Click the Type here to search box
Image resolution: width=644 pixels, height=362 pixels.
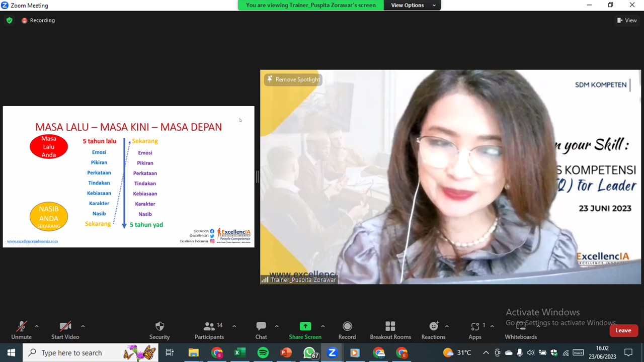[x=91, y=352]
